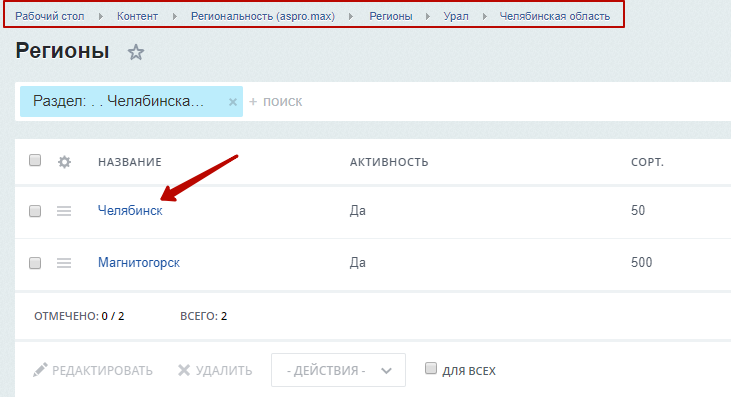This screenshot has width=731, height=397.
Task: Select the pencil icon beside Редактировать
Action: pyautogui.click(x=40, y=370)
